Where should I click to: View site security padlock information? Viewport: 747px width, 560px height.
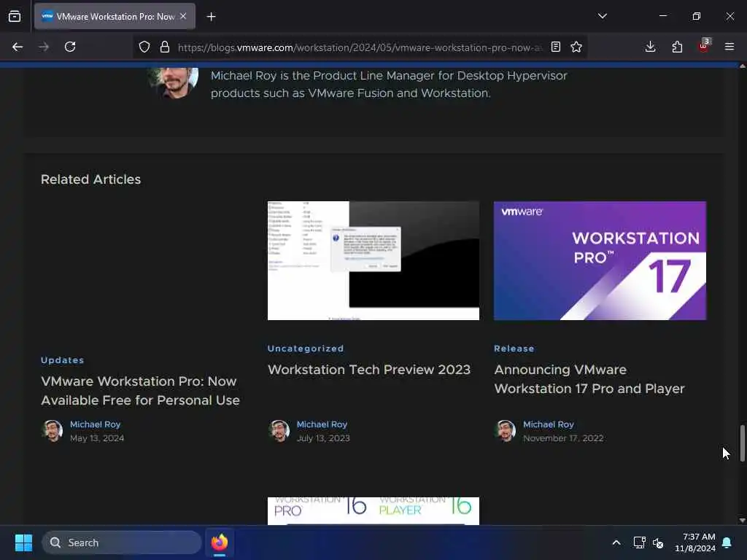[165, 47]
